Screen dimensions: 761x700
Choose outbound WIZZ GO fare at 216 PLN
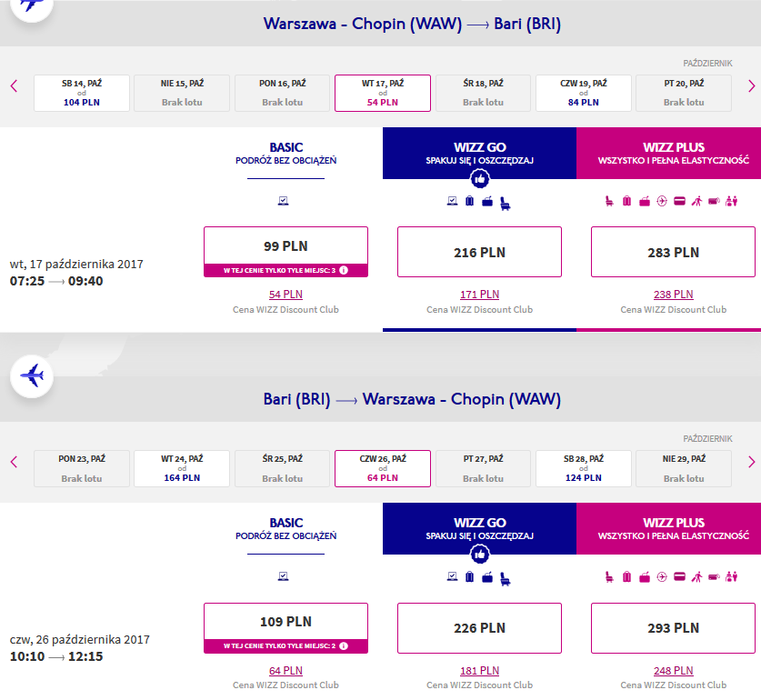[x=479, y=252]
